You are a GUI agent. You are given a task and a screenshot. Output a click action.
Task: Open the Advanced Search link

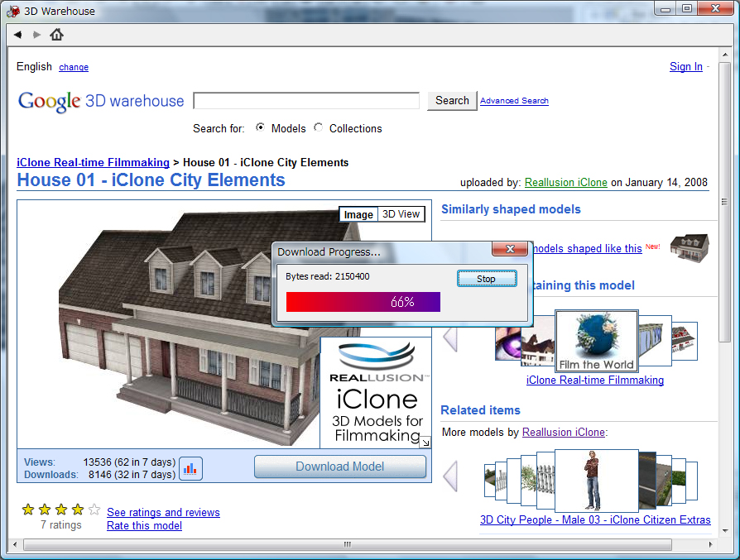(514, 100)
